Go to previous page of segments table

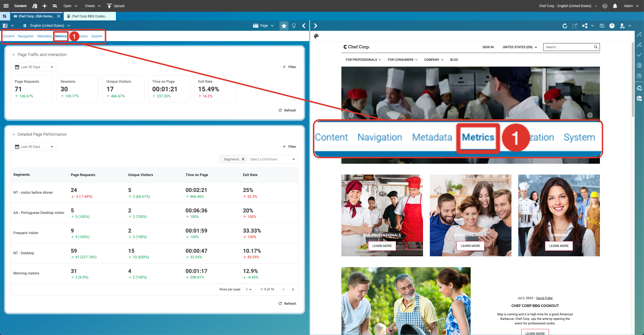283,289
